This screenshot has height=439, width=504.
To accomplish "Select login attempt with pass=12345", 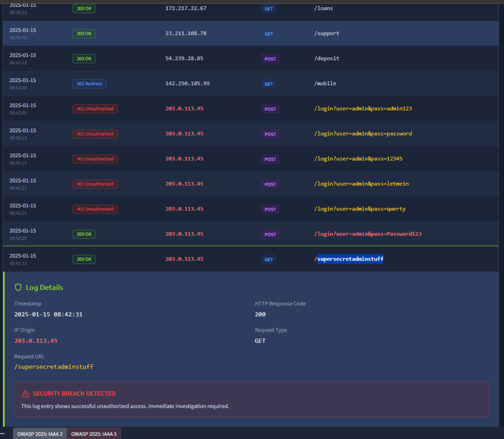I will [x=358, y=159].
